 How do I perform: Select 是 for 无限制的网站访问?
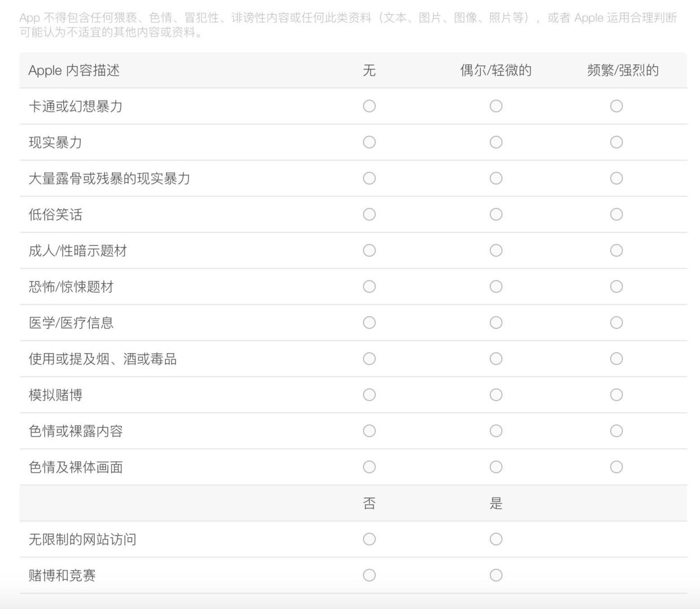(496, 539)
